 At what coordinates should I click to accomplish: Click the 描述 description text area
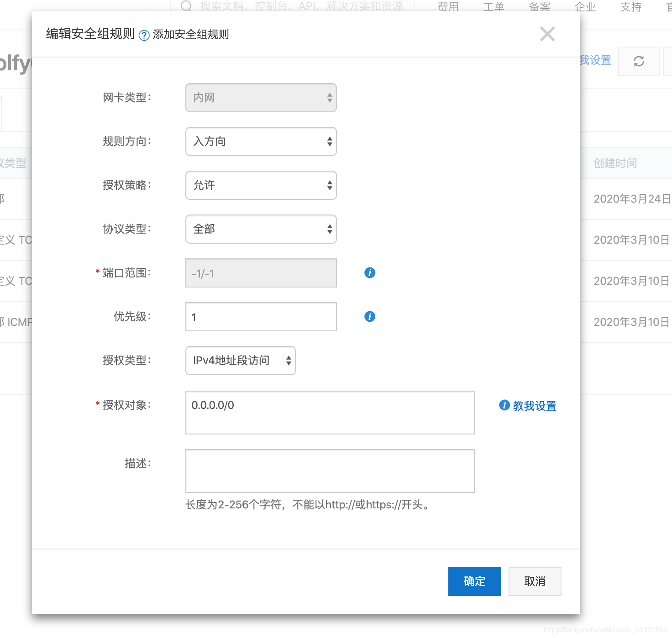330,471
